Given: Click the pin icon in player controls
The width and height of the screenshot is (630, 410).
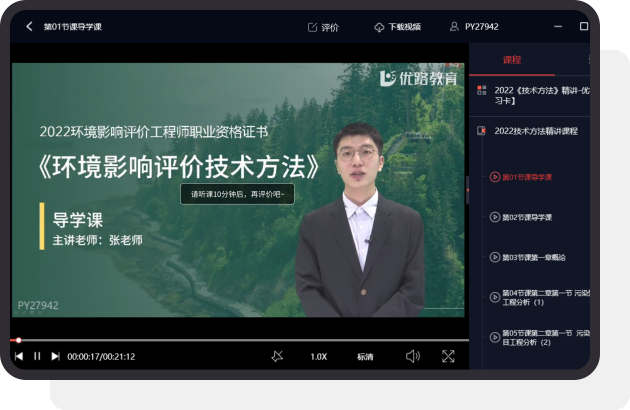Looking at the screenshot, I should tap(277, 356).
